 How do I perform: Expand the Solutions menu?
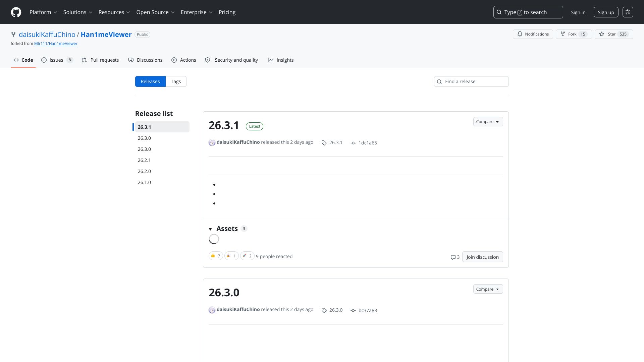pyautogui.click(x=78, y=12)
